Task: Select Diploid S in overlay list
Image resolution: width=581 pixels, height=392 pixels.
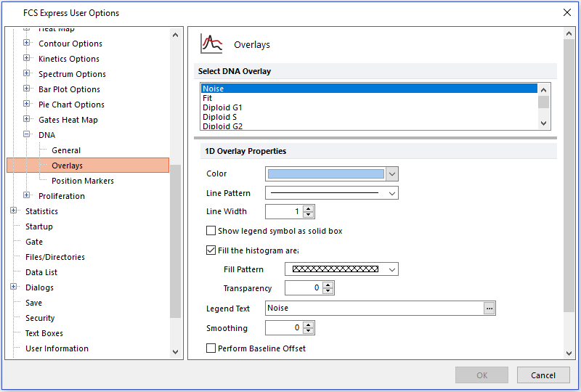Action: tap(369, 117)
